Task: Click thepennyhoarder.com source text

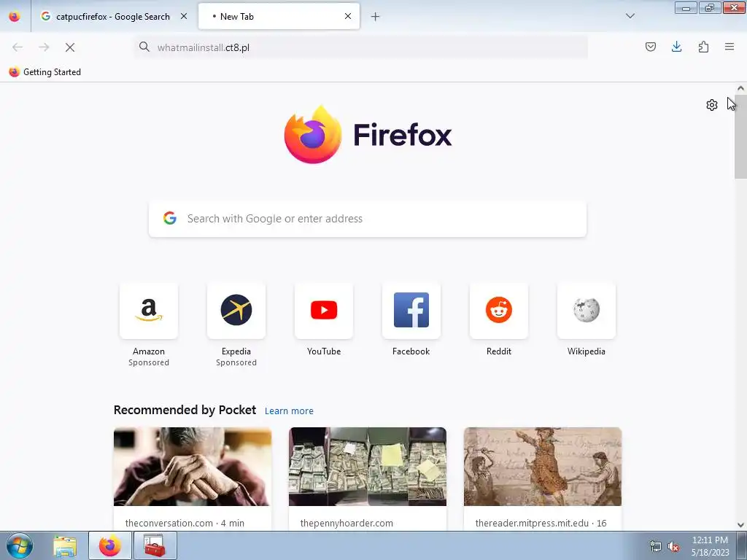Action: (347, 523)
